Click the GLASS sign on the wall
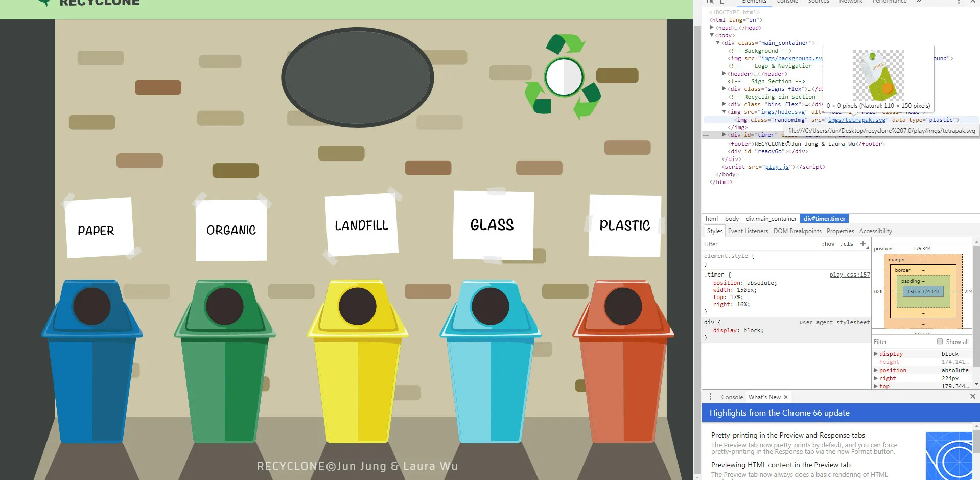This screenshot has height=480, width=980. [493, 225]
